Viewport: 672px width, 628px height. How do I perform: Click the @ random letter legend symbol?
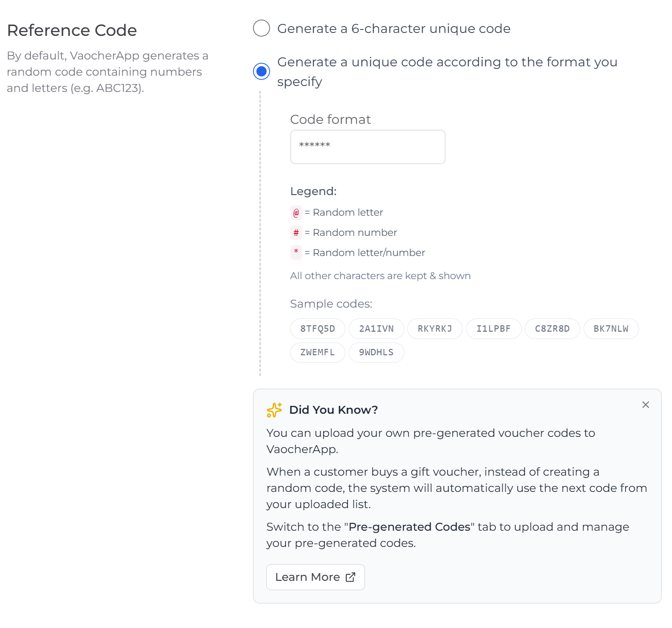point(296,213)
